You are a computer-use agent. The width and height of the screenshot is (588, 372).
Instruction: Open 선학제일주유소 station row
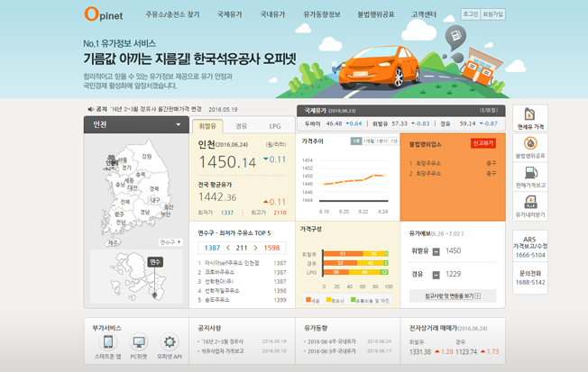[243, 291]
